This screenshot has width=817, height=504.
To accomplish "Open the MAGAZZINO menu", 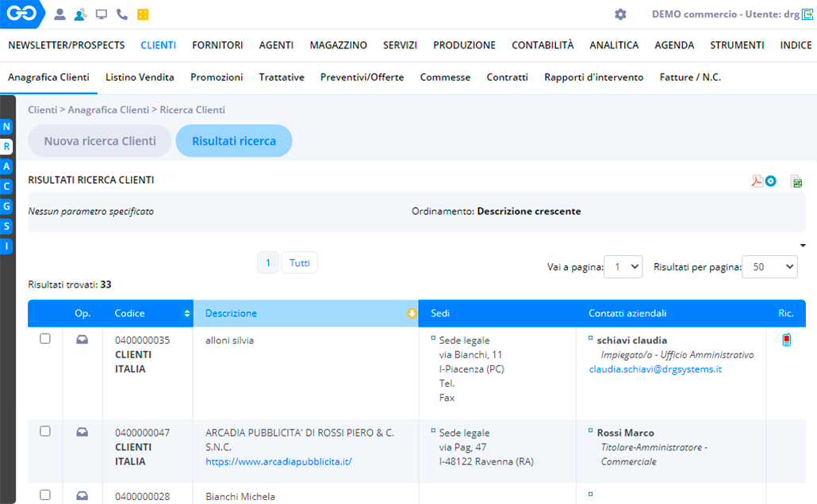I will [x=338, y=45].
